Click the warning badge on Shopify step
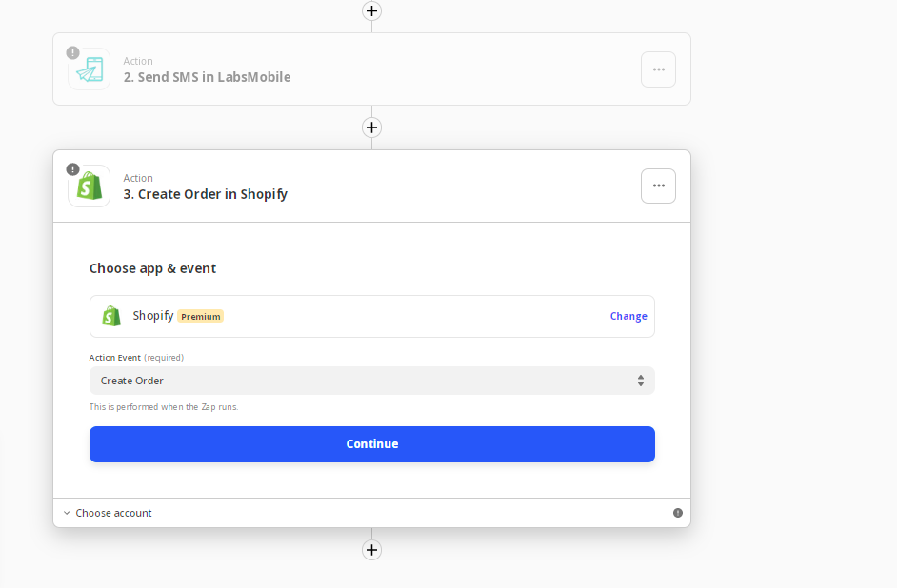Image resolution: width=897 pixels, height=588 pixels. [x=72, y=169]
